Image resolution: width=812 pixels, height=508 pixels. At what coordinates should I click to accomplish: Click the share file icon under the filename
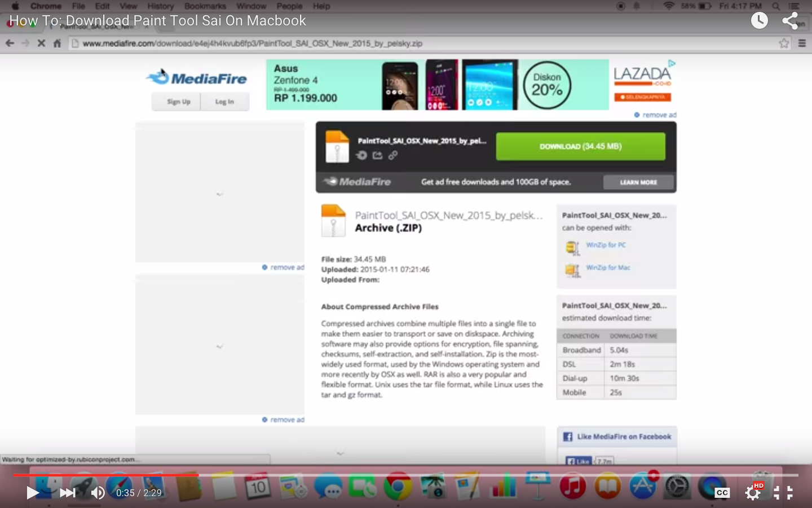point(377,155)
